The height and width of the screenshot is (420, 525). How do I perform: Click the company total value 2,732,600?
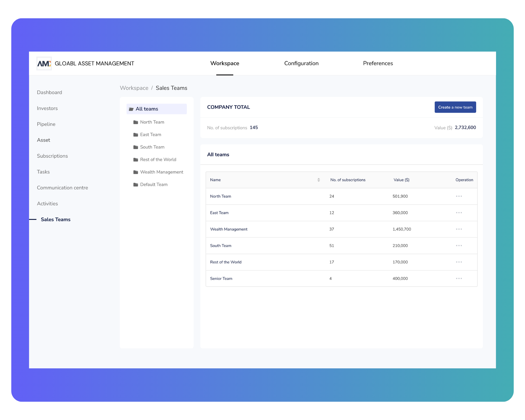(x=465, y=127)
